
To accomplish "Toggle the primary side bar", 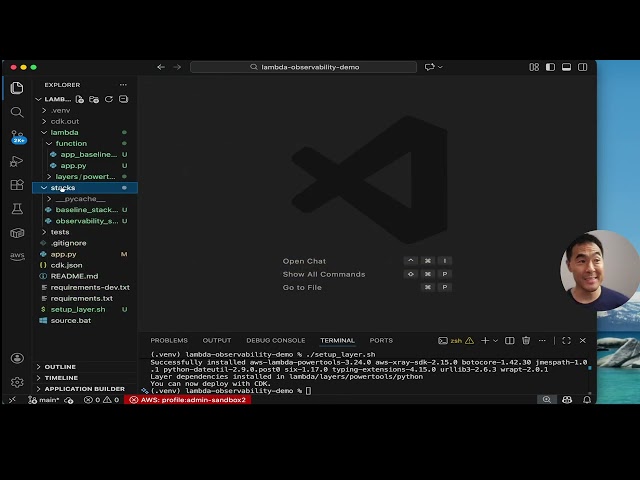I will [550, 67].
